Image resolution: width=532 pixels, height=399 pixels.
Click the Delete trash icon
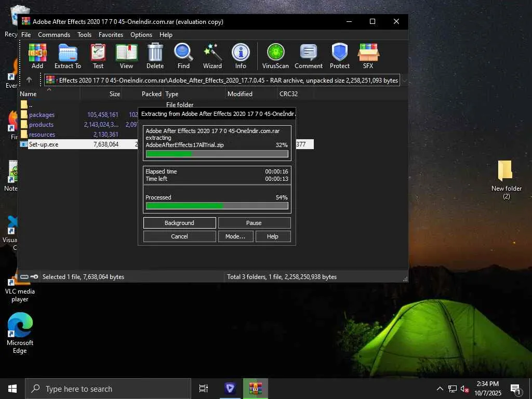(x=155, y=56)
